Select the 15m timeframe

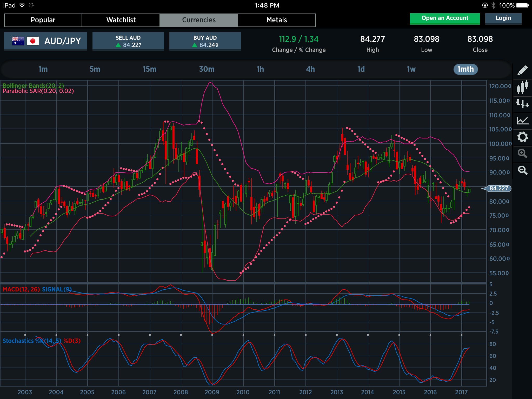(150, 69)
